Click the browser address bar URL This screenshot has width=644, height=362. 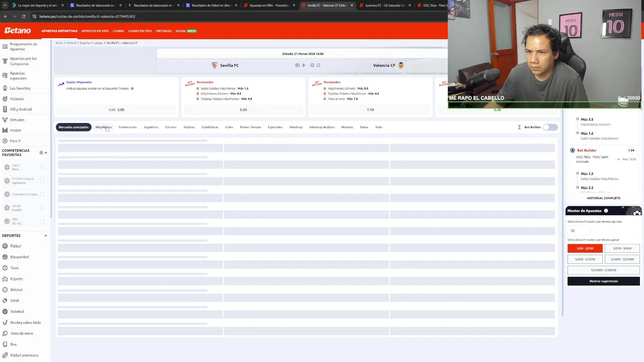pyautogui.click(x=88, y=16)
